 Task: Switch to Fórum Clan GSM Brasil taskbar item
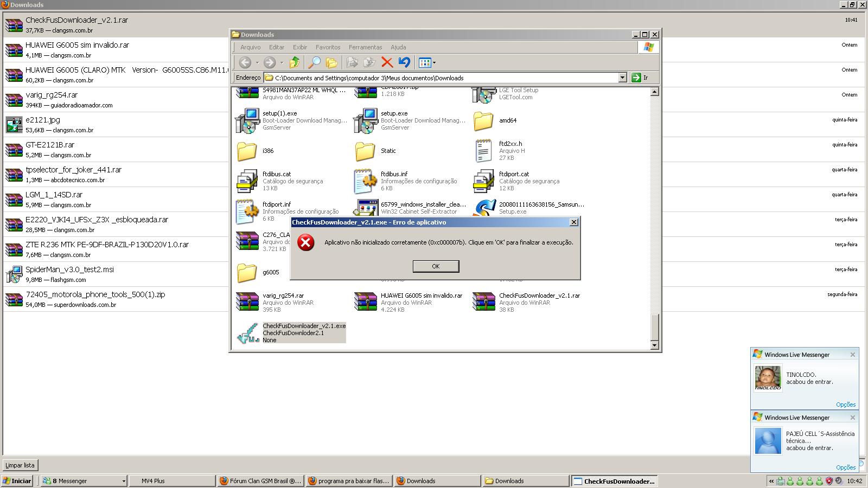click(x=260, y=481)
